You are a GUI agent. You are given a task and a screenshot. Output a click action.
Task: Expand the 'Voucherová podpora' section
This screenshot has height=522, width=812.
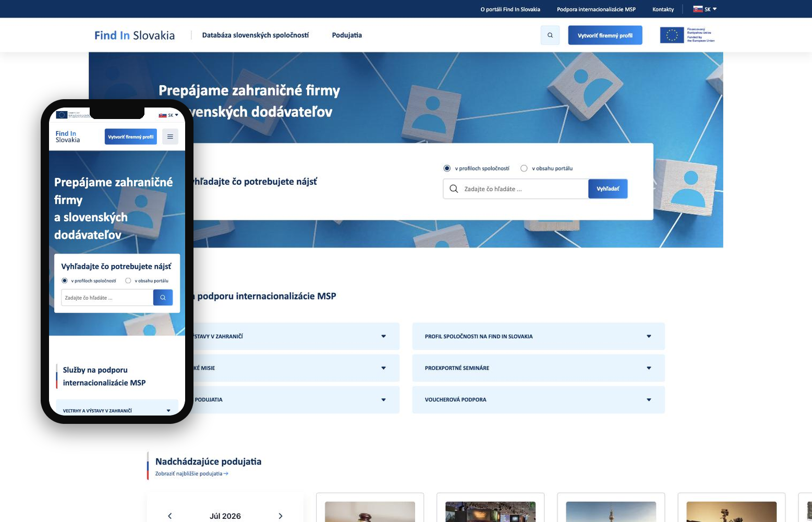click(x=538, y=400)
